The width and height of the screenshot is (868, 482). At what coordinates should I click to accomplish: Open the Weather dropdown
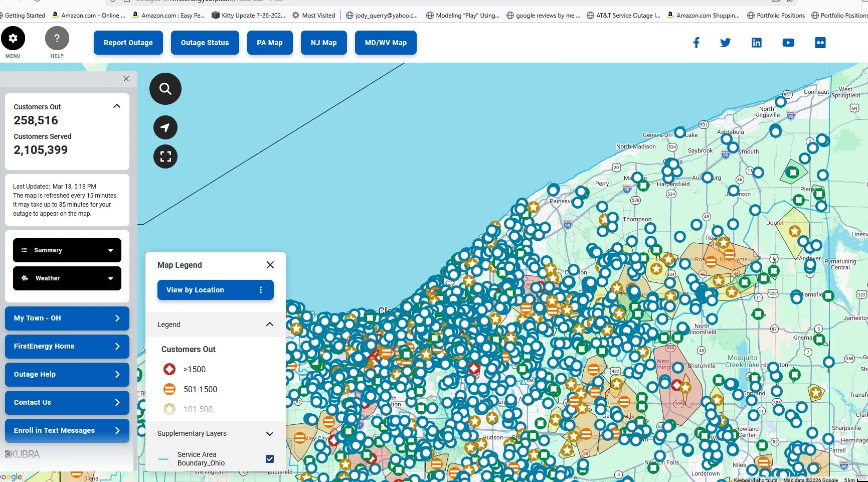pos(67,278)
